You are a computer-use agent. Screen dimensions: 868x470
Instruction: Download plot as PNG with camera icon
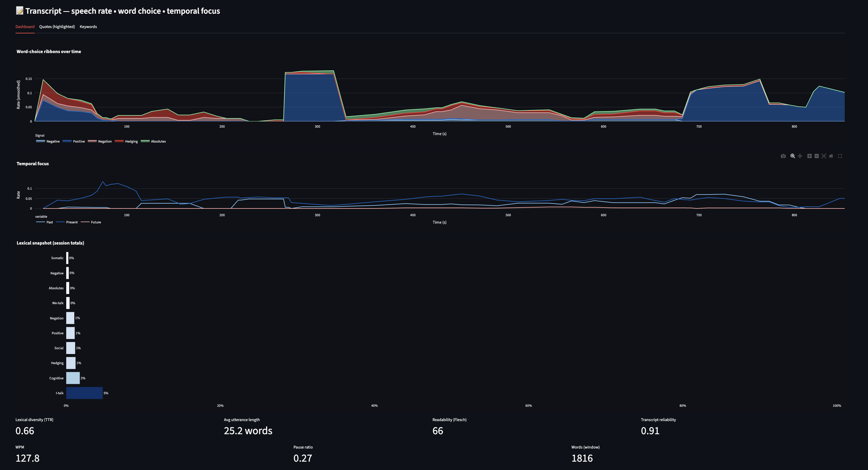(783, 156)
